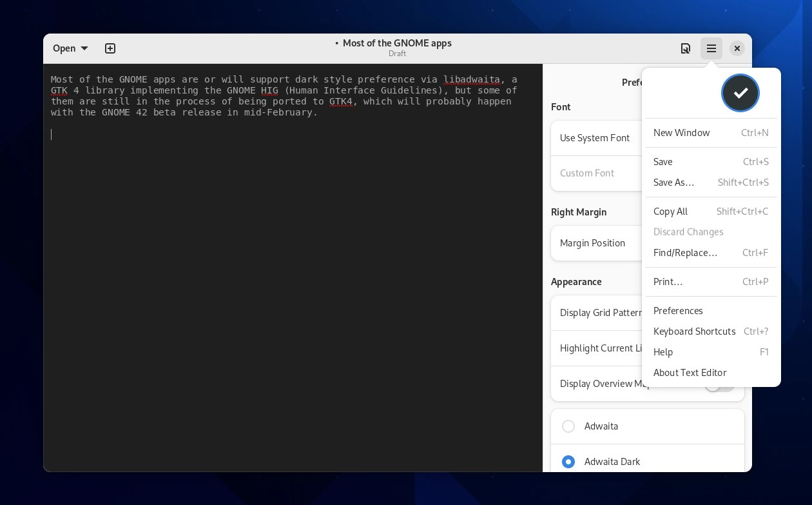
Task: Click Margin Position row
Action: point(596,243)
